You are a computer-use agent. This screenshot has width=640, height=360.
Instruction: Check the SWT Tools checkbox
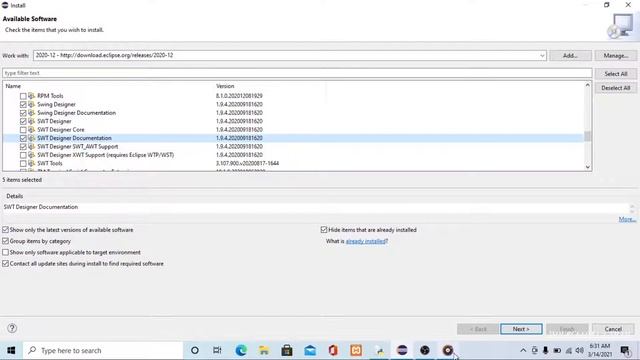point(23,164)
